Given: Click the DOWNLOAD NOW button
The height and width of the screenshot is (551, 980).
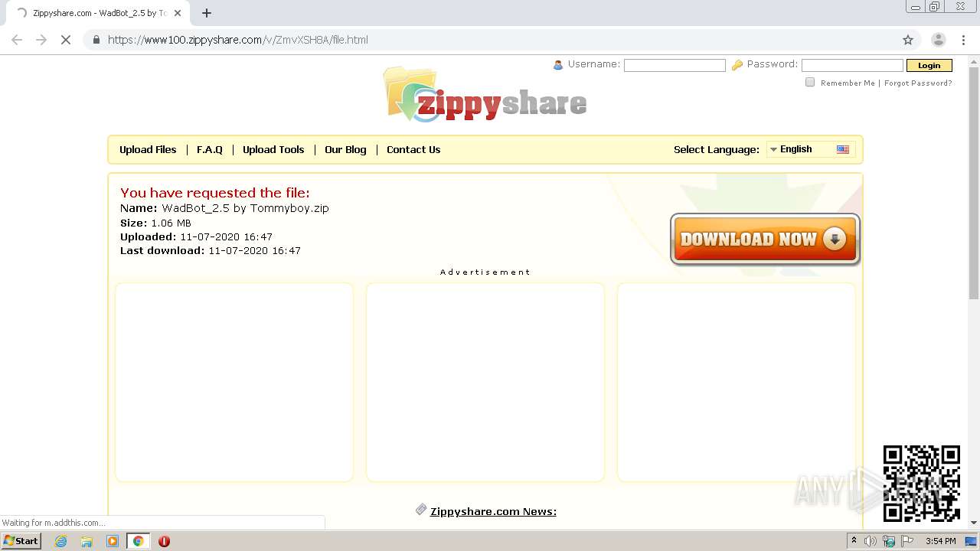Looking at the screenshot, I should pyautogui.click(x=765, y=239).
